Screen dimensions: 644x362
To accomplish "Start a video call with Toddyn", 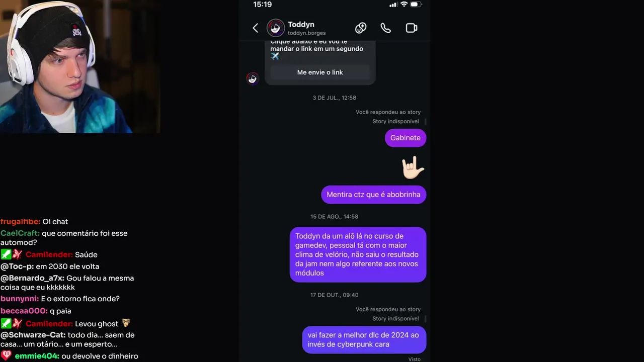I will click(412, 28).
